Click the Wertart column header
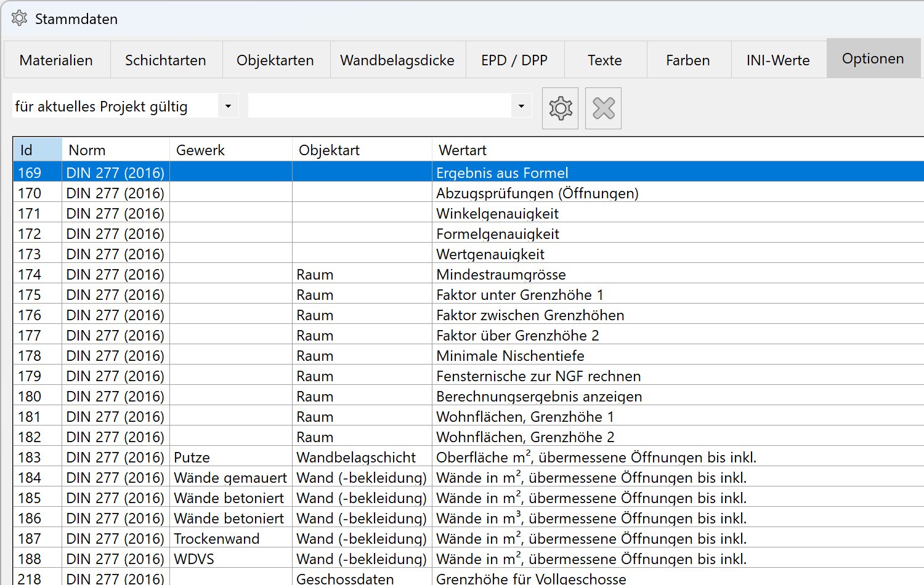This screenshot has height=585, width=924. pos(678,150)
